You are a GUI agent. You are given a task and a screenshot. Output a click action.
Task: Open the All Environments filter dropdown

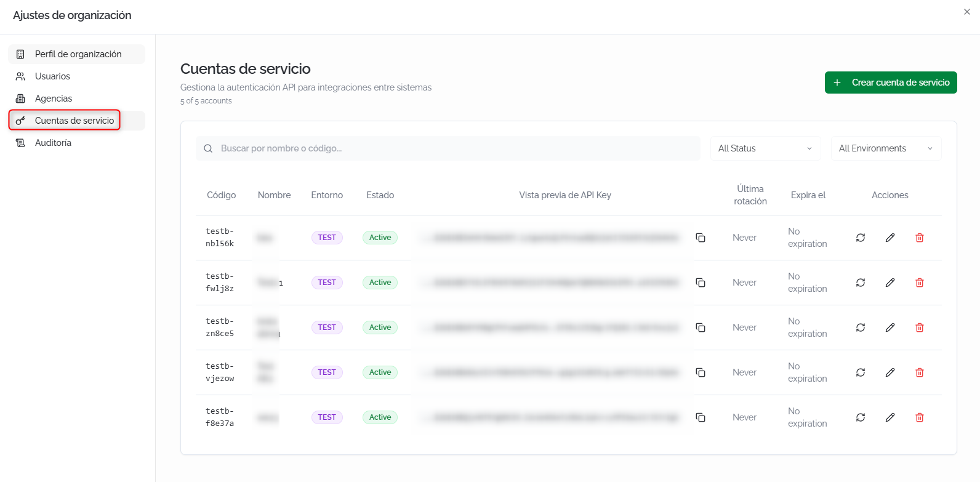886,148
